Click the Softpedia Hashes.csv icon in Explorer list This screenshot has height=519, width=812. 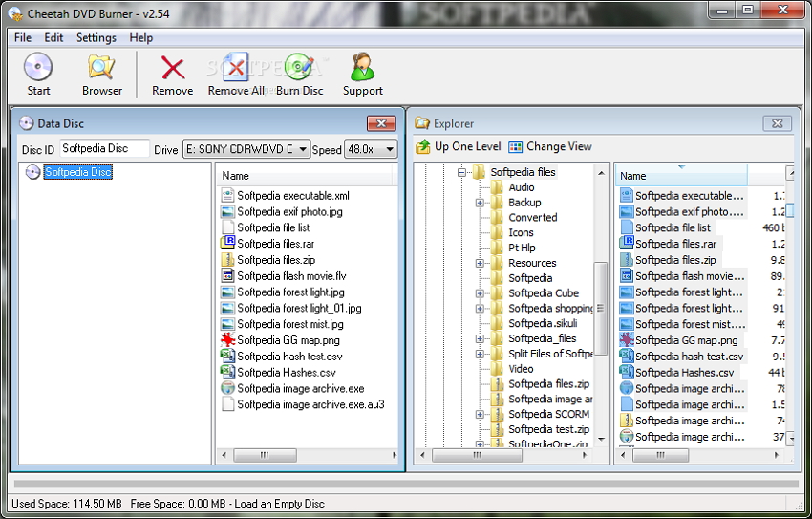click(627, 372)
